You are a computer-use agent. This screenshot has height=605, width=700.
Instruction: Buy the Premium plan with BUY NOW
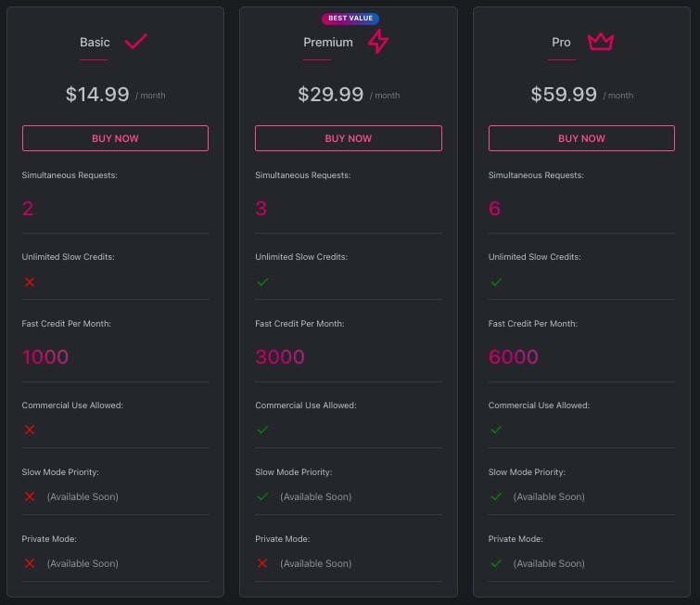tap(349, 138)
